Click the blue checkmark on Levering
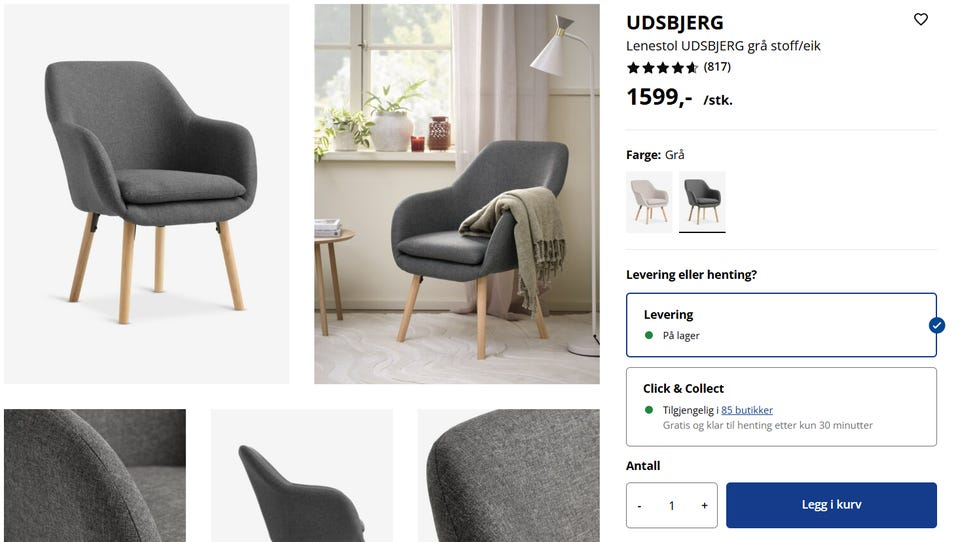The height and width of the screenshot is (542, 960). point(936,325)
